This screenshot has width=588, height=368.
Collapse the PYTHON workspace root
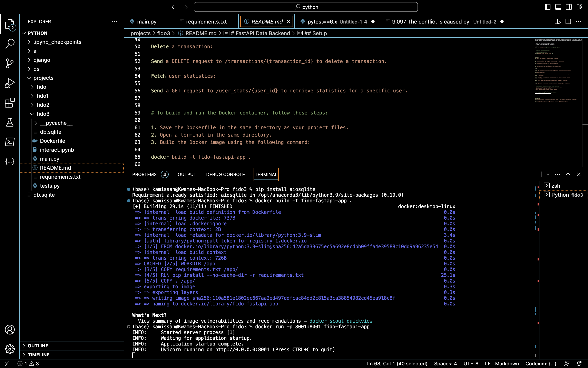tap(24, 33)
